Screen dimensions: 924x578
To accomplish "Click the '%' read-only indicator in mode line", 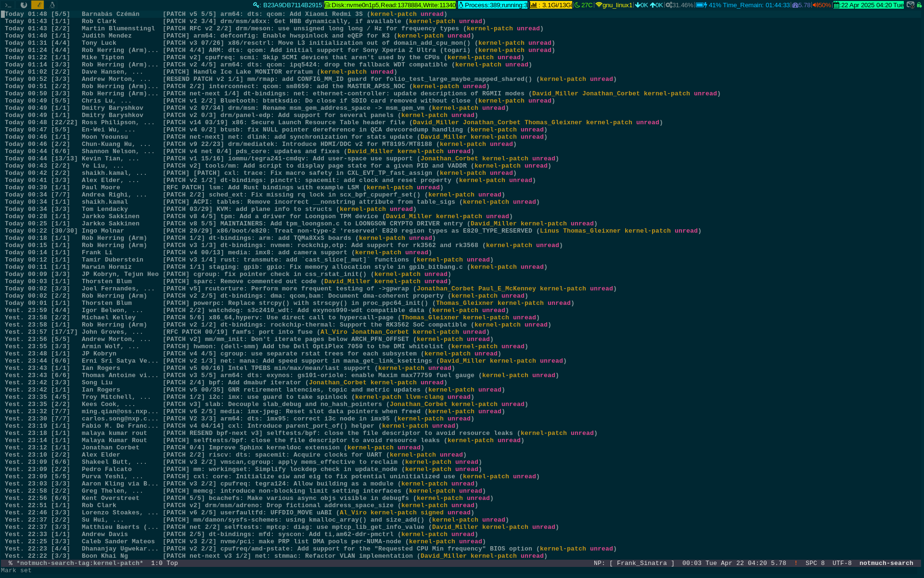I will (x=10, y=563).
